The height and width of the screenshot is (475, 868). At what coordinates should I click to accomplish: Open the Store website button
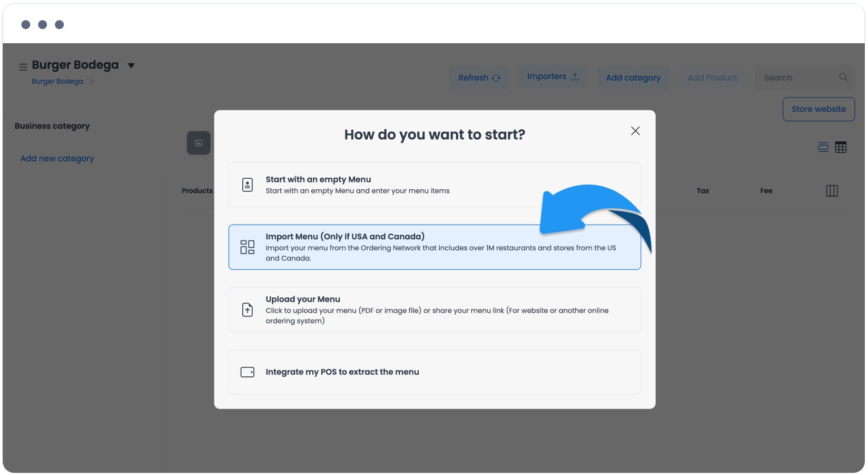818,109
